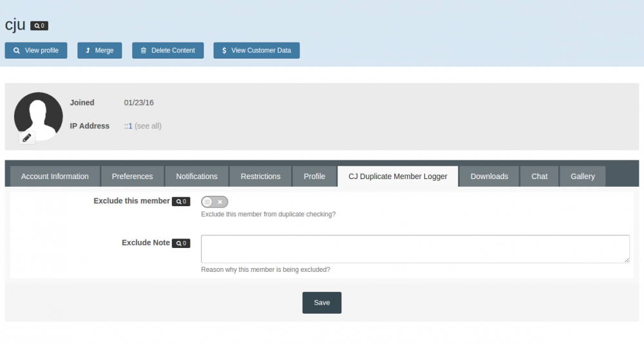Click the pencil edit icon on avatar
The width and height of the screenshot is (644, 344).
point(26,137)
